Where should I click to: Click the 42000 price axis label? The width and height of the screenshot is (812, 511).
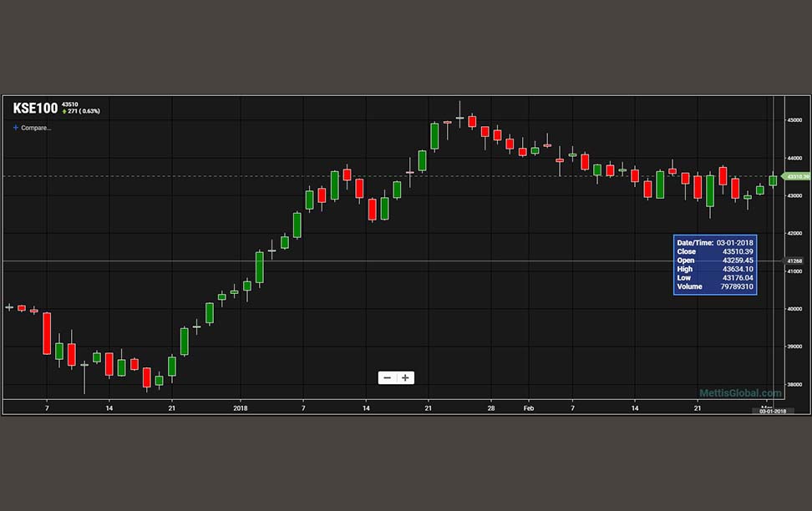(x=794, y=234)
